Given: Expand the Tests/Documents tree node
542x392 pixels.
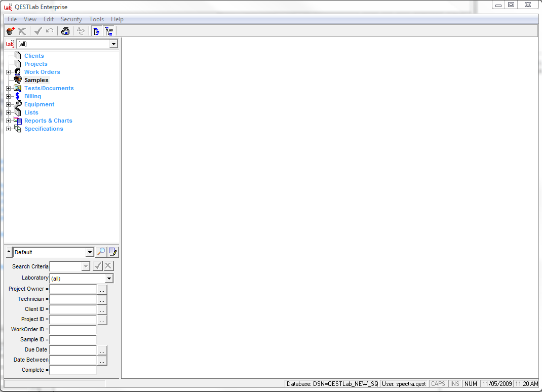Looking at the screenshot, I should (x=8, y=88).
